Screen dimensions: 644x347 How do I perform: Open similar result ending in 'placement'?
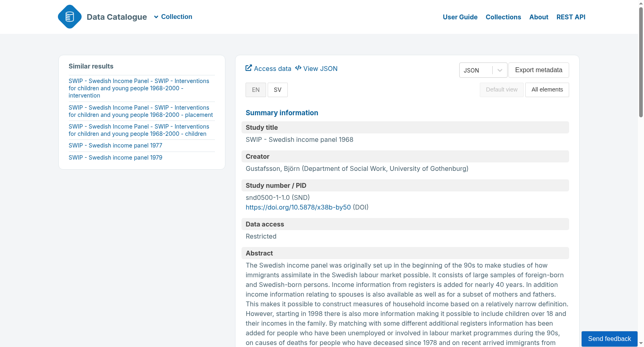coord(141,111)
